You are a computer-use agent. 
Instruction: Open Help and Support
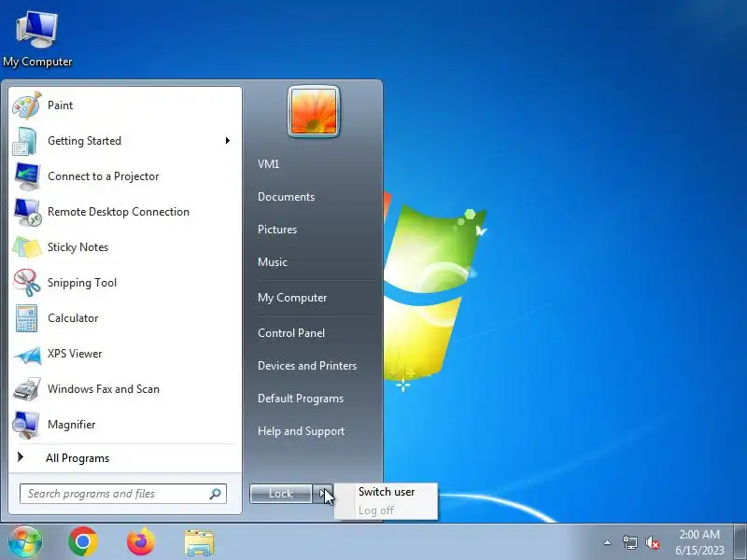pyautogui.click(x=301, y=431)
